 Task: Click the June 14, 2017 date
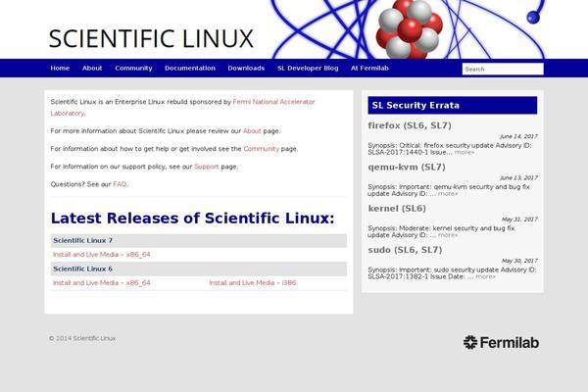[518, 136]
